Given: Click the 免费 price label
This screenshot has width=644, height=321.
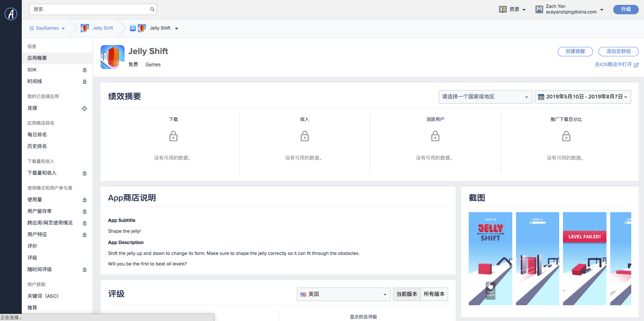Looking at the screenshot, I should [133, 65].
